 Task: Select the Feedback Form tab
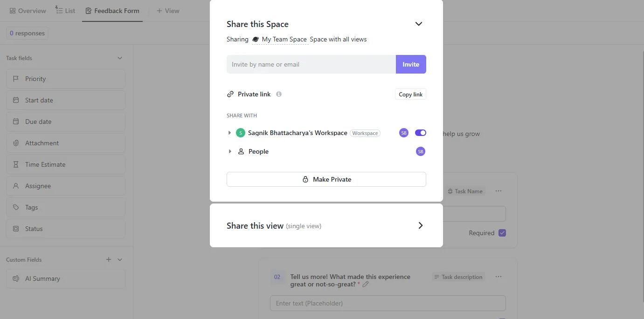[112, 11]
